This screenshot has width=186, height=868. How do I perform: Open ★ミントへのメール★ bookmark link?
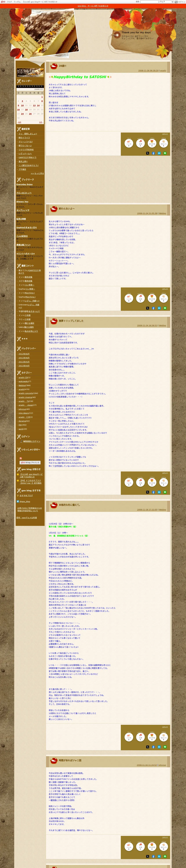(26, 253)
